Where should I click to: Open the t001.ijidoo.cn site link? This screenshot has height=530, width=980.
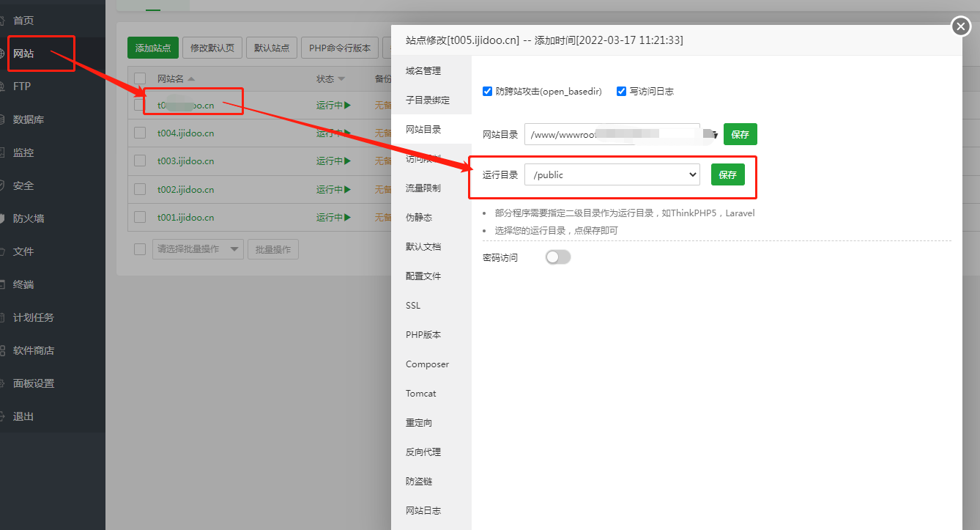point(186,218)
